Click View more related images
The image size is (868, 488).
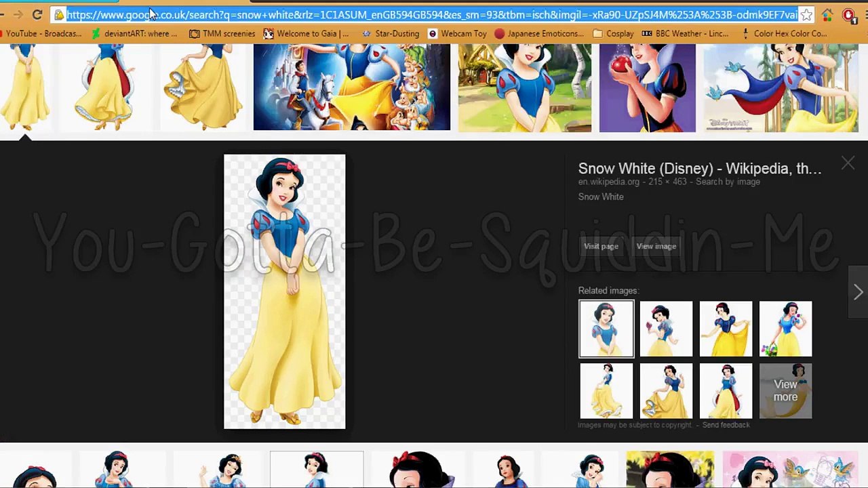[785, 390]
